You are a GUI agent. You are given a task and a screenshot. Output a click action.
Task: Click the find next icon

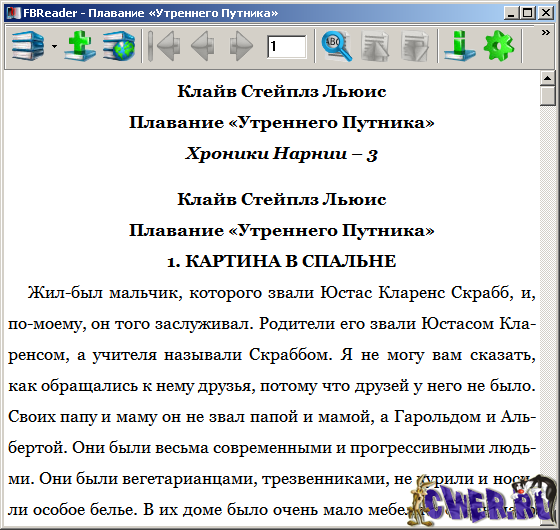(414, 46)
